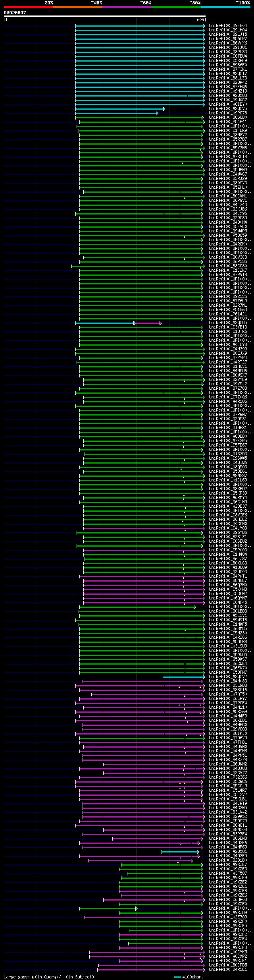Select the UniRef100_A9NZI9 label
The image size is (254, 980).
coord(228,91)
